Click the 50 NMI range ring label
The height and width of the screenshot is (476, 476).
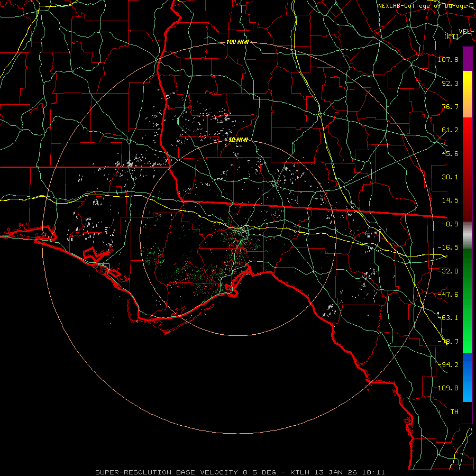(x=239, y=140)
